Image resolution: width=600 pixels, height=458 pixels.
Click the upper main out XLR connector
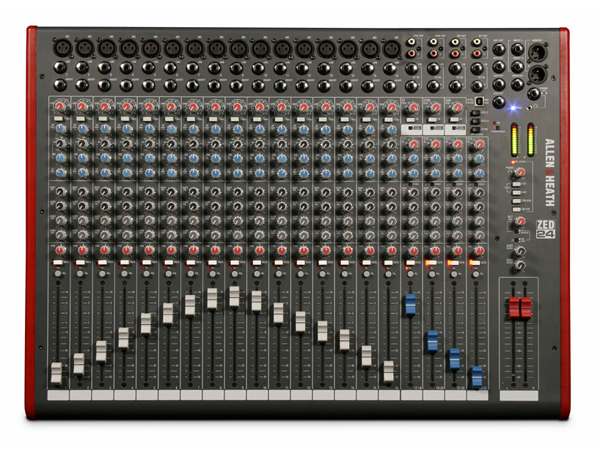coord(538,52)
